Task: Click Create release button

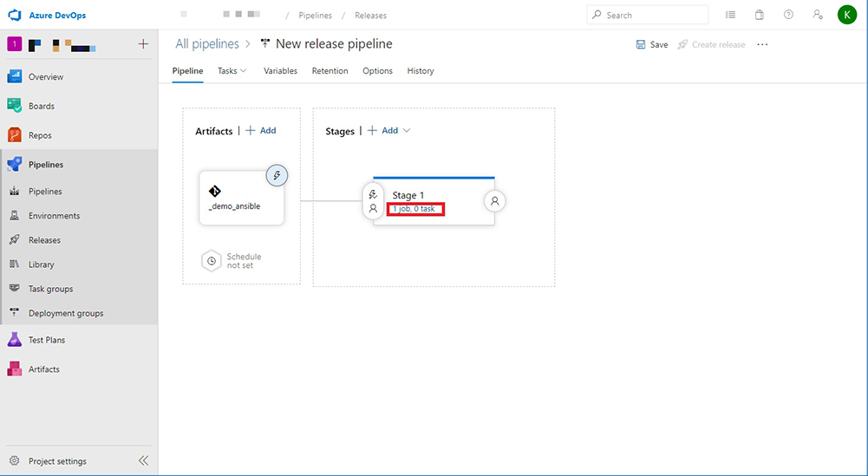Action: point(711,45)
